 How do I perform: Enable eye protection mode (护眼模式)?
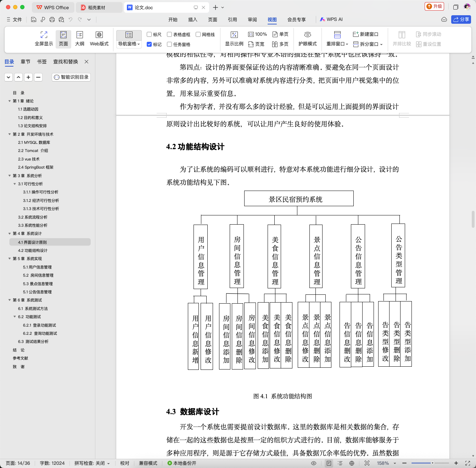click(308, 39)
